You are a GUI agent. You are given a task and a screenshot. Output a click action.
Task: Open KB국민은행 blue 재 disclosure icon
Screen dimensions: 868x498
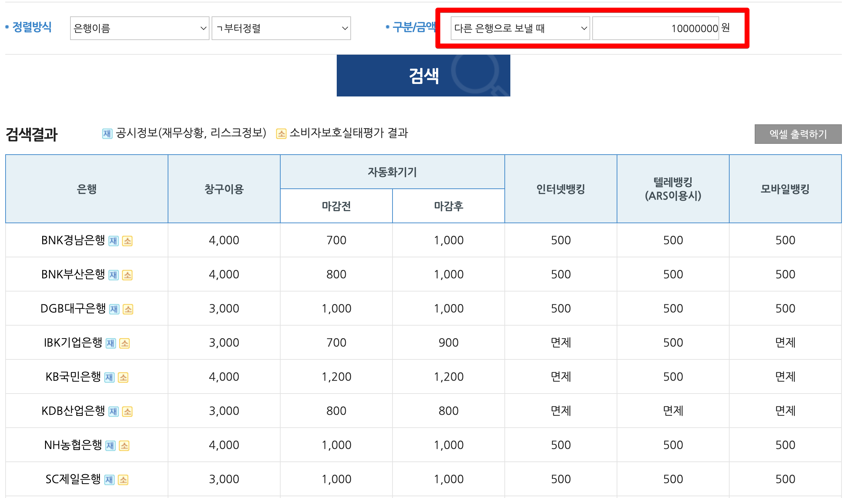[x=109, y=378]
